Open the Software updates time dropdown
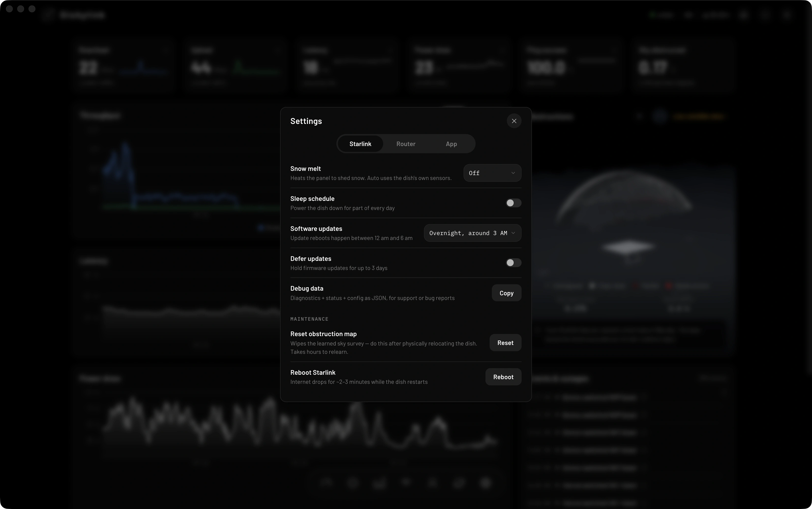Viewport: 812px width, 509px height. point(472,233)
